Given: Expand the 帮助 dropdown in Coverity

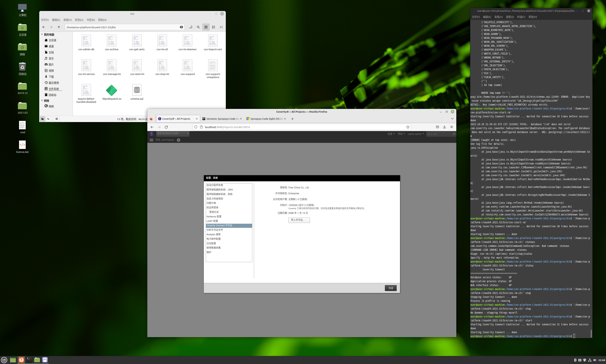Looking at the screenshot, I should pyautogui.click(x=401, y=134).
